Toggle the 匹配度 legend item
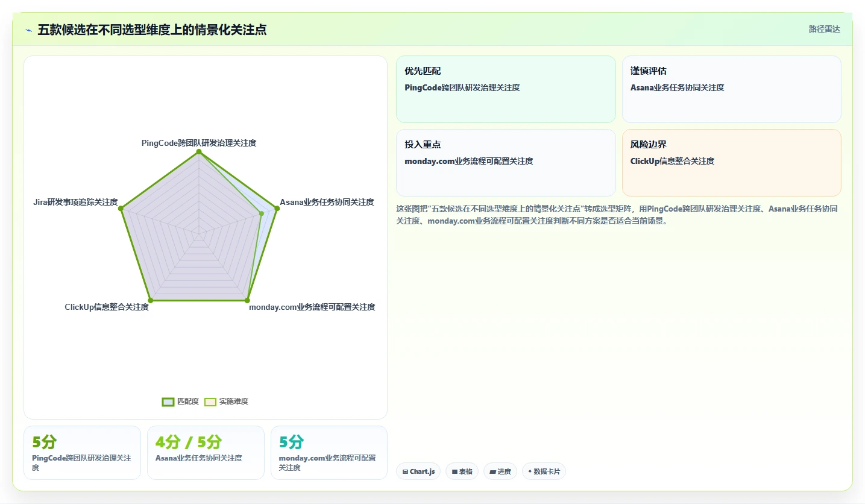This screenshot has width=865, height=504. tap(180, 402)
